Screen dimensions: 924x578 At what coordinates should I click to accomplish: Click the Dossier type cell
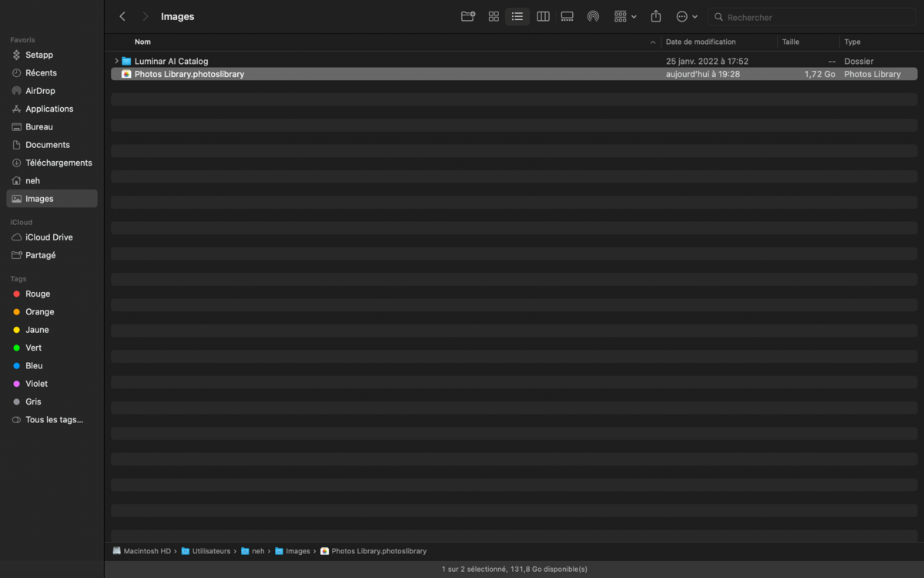tap(859, 61)
